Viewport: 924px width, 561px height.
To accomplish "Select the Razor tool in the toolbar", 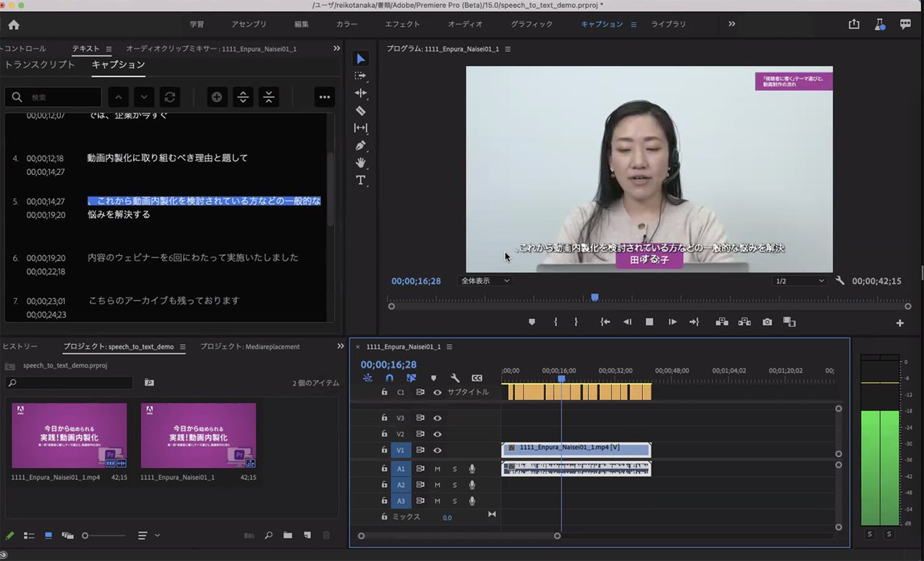I will (360, 110).
